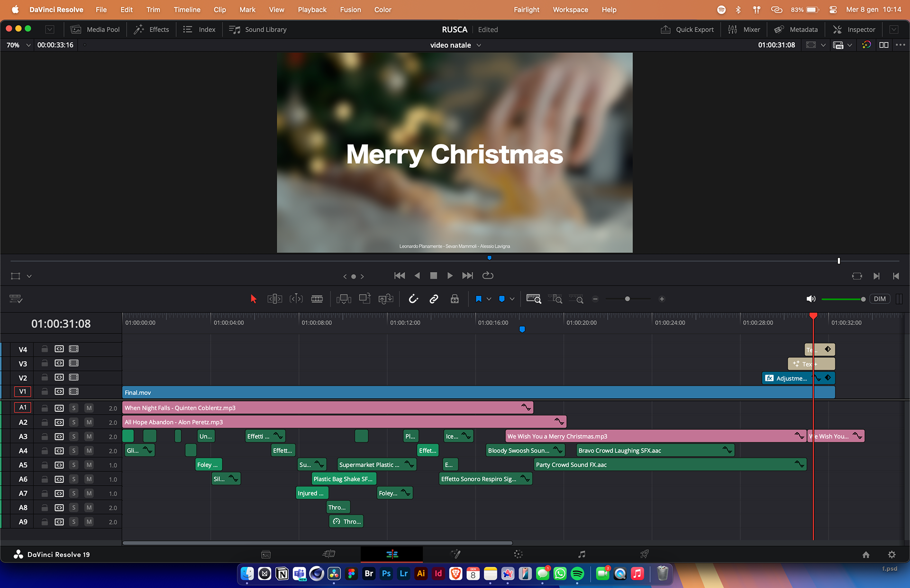
Task: Click the Overwrite Clip icon
Action: pos(365,299)
